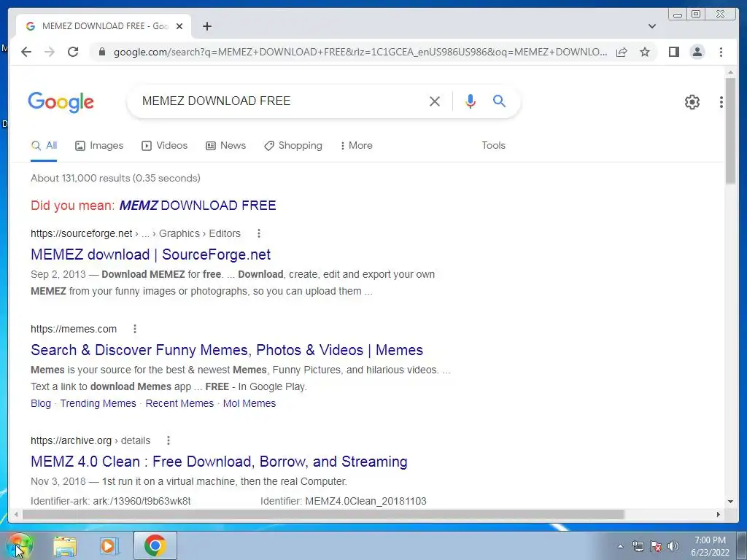The width and height of the screenshot is (747, 560).
Task: Clear the Google search box
Action: click(x=435, y=101)
